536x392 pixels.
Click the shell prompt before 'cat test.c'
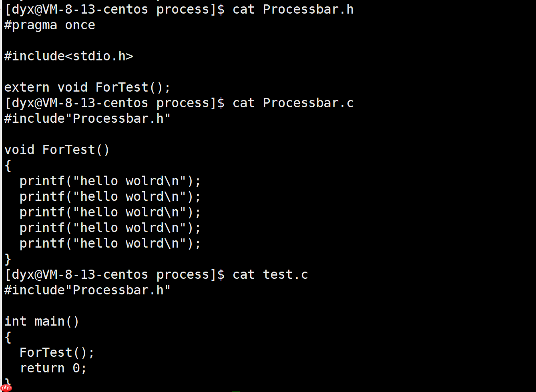point(114,274)
